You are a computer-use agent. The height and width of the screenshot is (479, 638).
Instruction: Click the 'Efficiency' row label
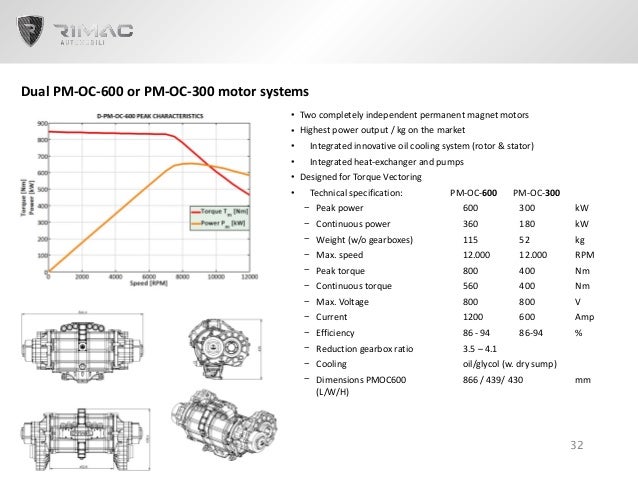tap(335, 333)
